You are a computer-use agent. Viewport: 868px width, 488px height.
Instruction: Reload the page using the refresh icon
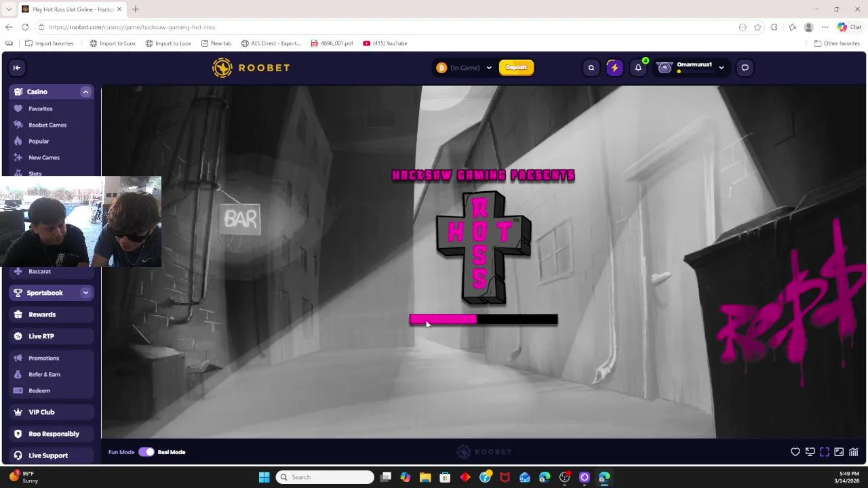tap(25, 27)
